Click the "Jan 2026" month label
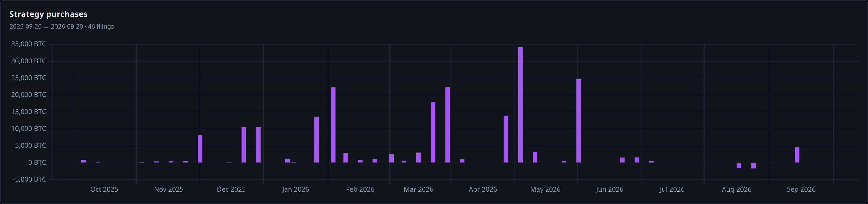Viewport: 868px width, 204px height. coord(296,189)
